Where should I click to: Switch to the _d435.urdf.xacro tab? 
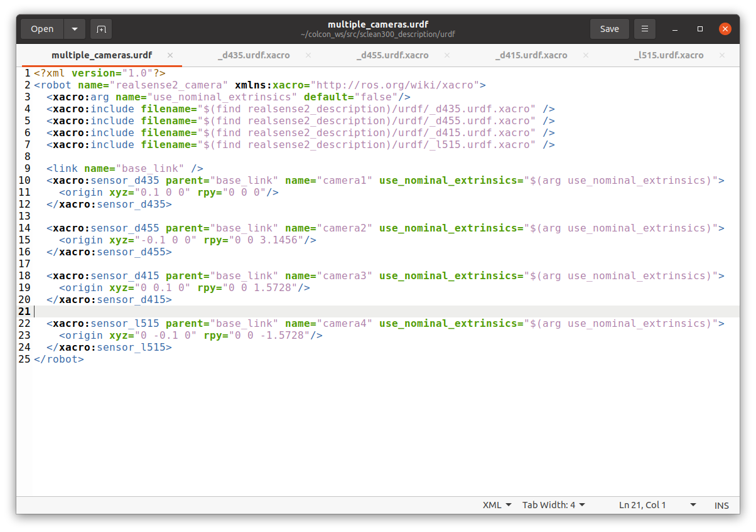coord(254,55)
